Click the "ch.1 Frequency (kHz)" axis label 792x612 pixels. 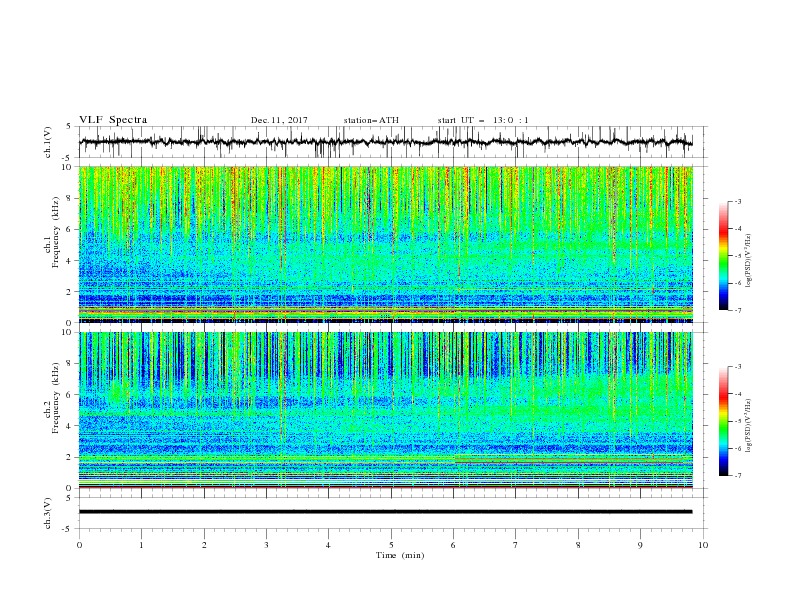[x=51, y=243]
